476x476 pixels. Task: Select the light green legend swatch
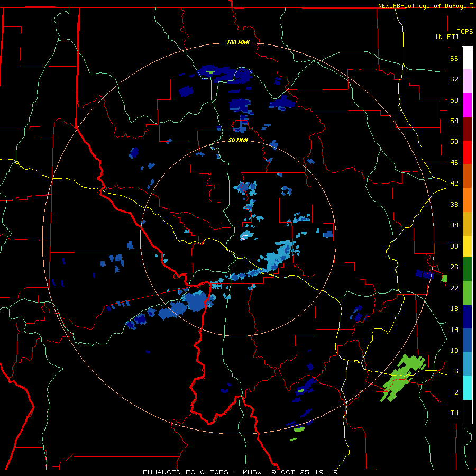click(x=467, y=293)
